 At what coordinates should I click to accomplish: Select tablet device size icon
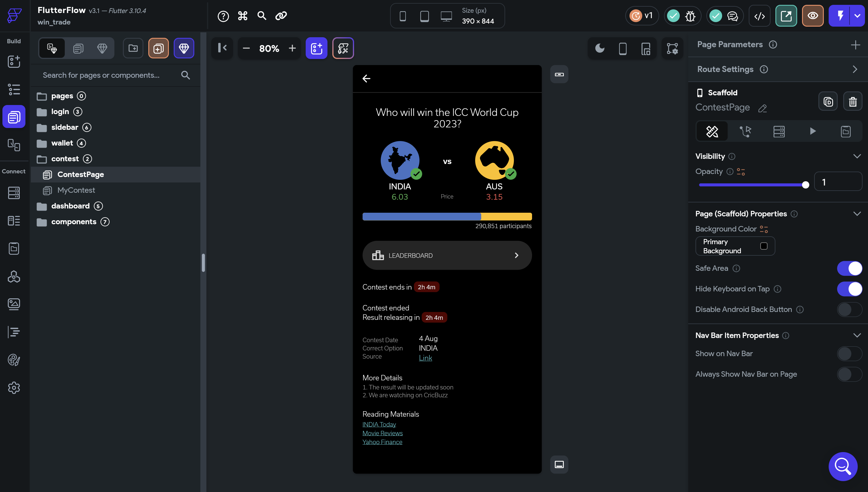[424, 16]
